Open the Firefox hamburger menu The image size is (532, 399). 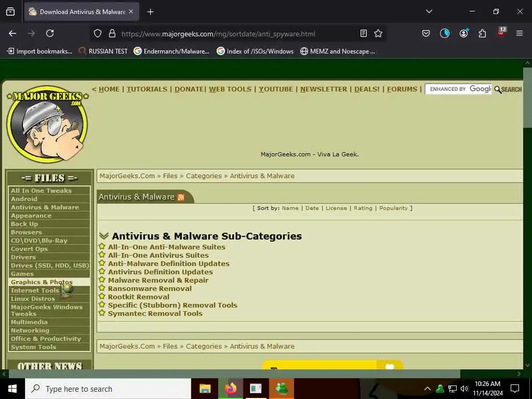click(x=519, y=33)
